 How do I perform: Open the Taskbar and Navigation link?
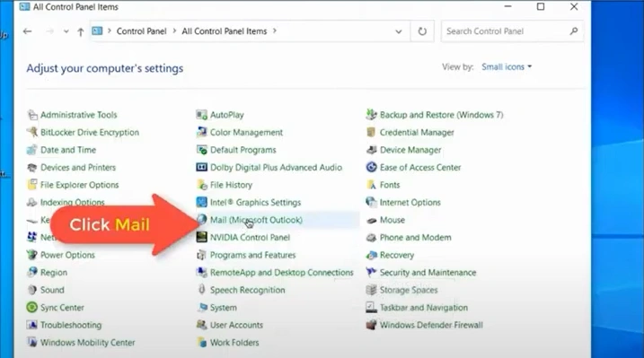tap(423, 308)
